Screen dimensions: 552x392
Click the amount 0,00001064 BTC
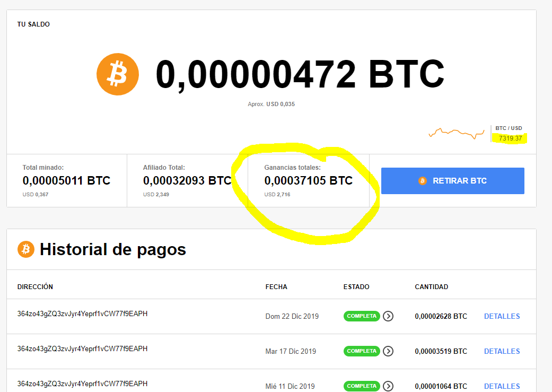pyautogui.click(x=441, y=386)
